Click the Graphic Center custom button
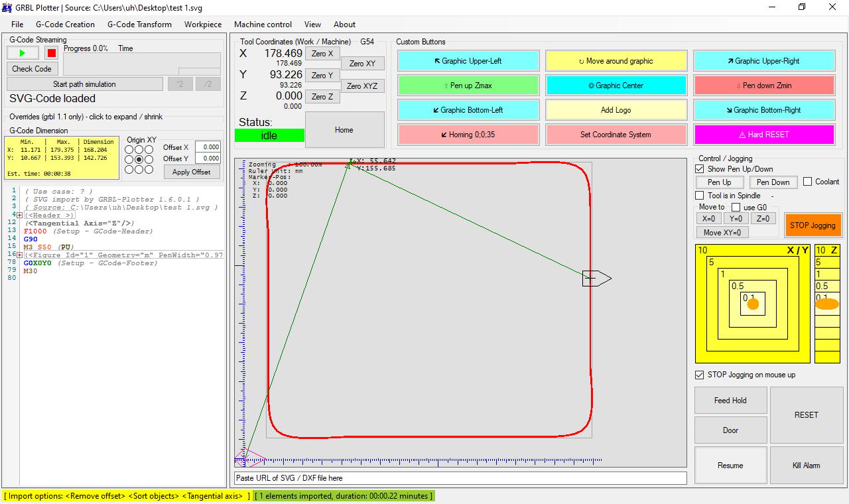This screenshot has width=849, height=504. point(616,86)
